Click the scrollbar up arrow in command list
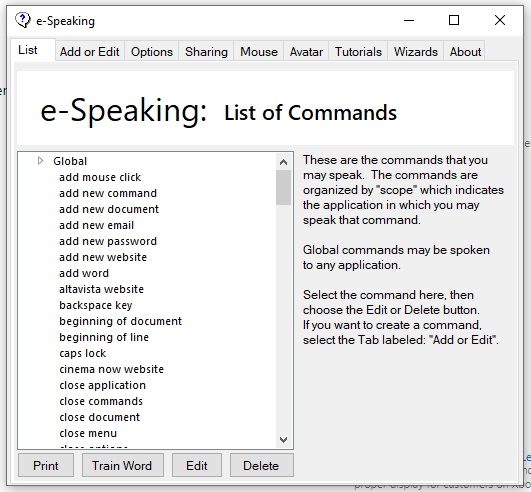Viewport: 531px width, 492px height. tap(283, 162)
